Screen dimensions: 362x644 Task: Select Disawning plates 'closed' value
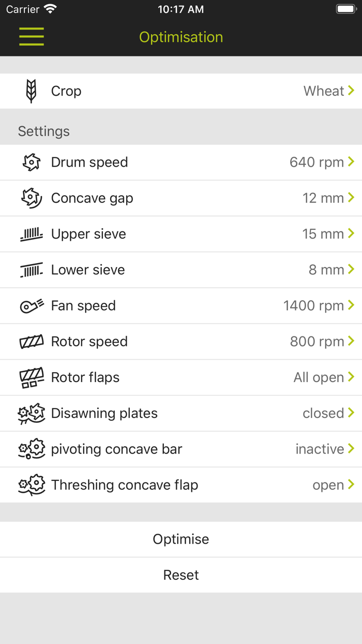coord(324,413)
